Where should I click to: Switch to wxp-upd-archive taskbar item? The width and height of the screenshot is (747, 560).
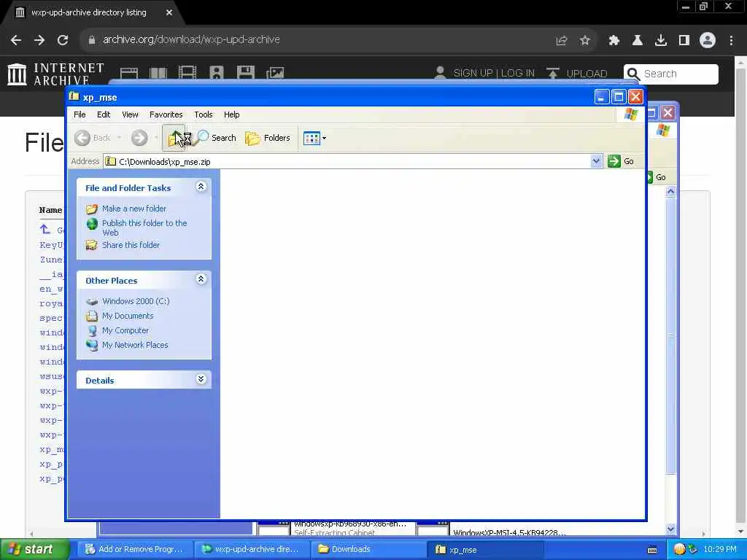click(x=252, y=550)
